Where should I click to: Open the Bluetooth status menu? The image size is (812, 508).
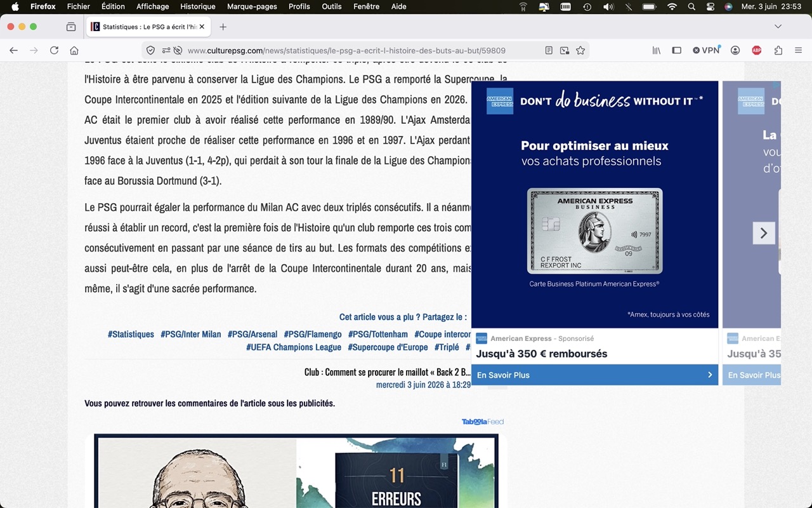(x=629, y=7)
